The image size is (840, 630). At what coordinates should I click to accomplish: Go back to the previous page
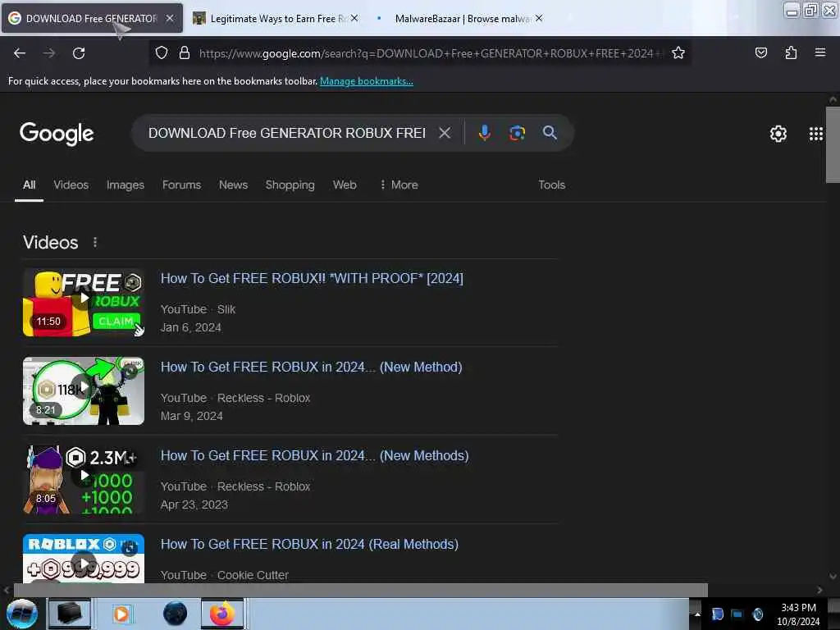tap(20, 53)
